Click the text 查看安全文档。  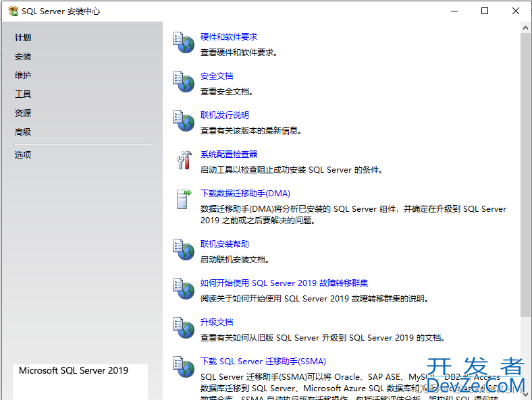226,92
